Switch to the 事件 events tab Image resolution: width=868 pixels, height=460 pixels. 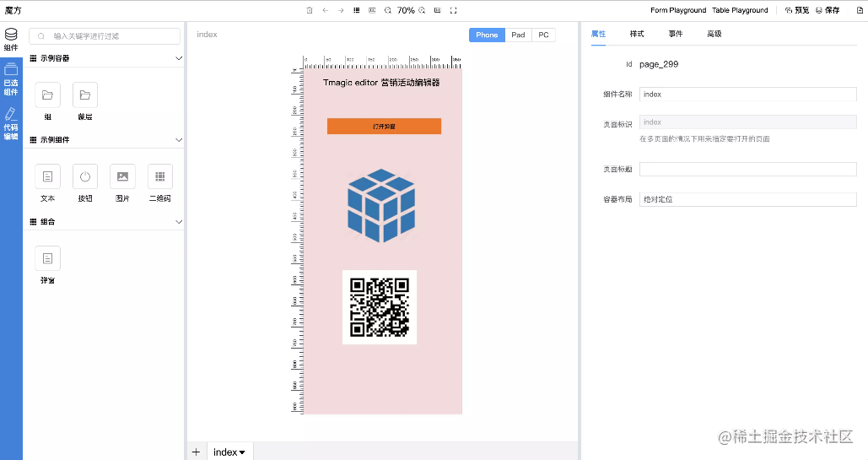click(676, 34)
